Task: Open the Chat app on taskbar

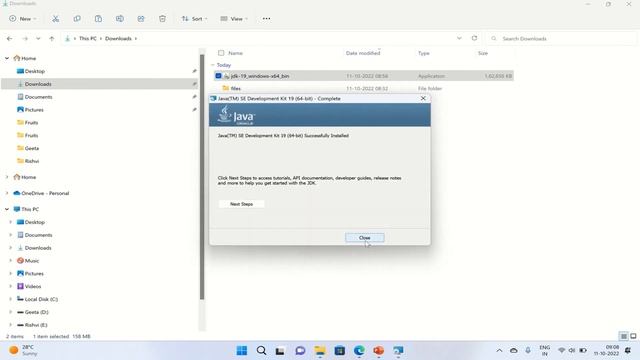Action: (300, 351)
